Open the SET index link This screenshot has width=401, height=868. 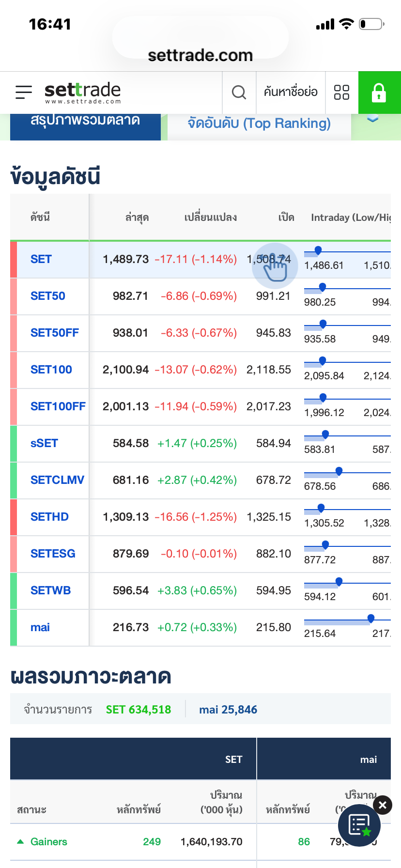click(x=41, y=259)
